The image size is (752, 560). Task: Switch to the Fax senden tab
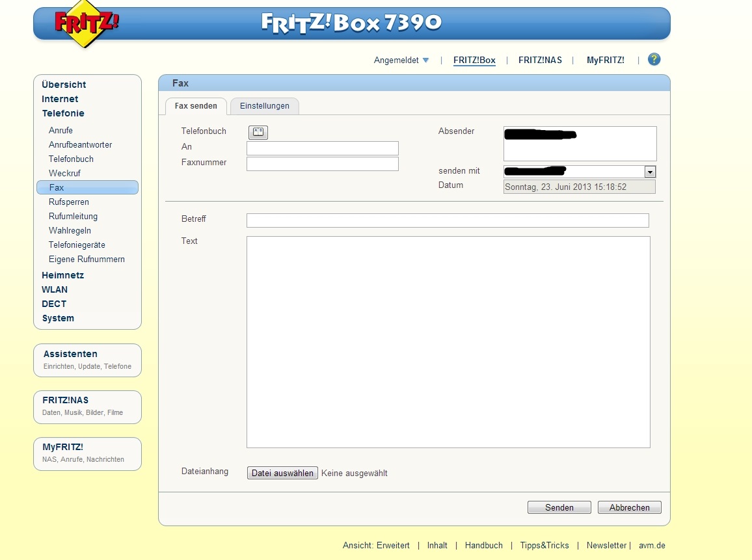[196, 106]
